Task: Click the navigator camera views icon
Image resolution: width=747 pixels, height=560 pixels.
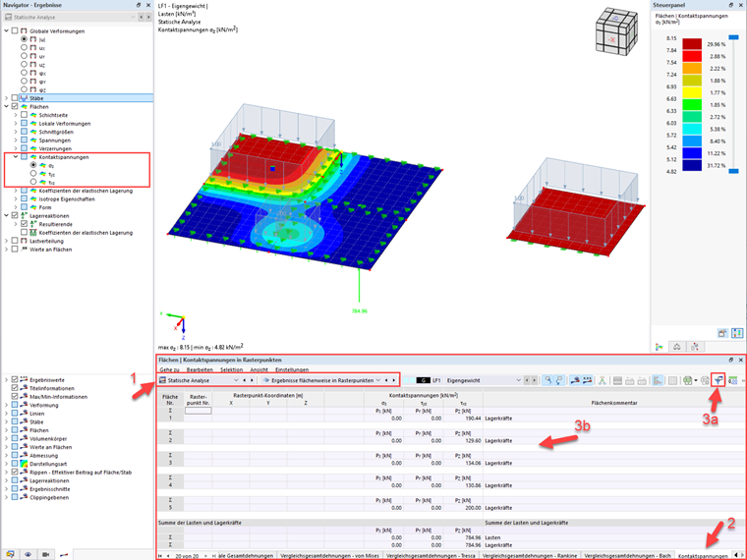Action: pyautogui.click(x=46, y=554)
